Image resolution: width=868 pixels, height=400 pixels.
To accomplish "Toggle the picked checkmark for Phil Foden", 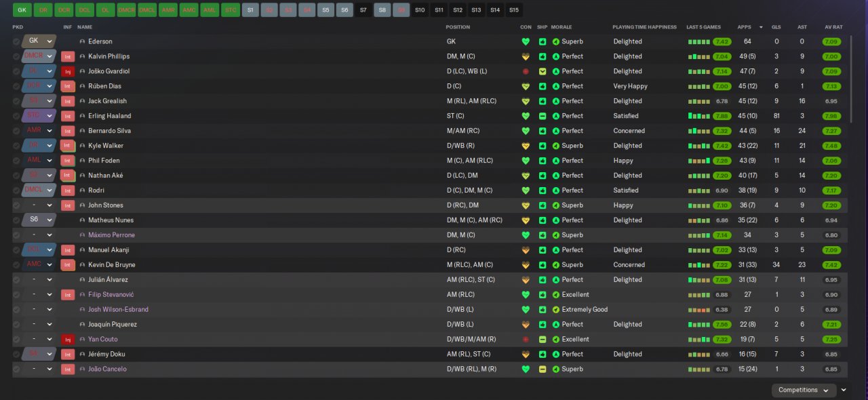I will tap(16, 161).
